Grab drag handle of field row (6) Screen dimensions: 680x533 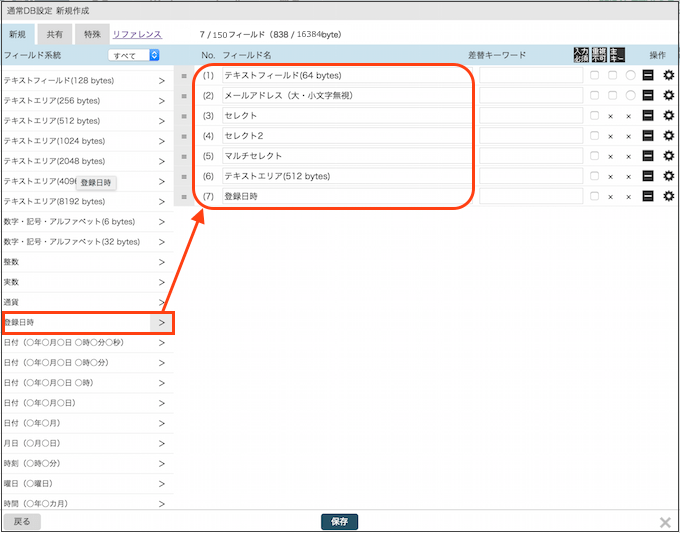[184, 177]
